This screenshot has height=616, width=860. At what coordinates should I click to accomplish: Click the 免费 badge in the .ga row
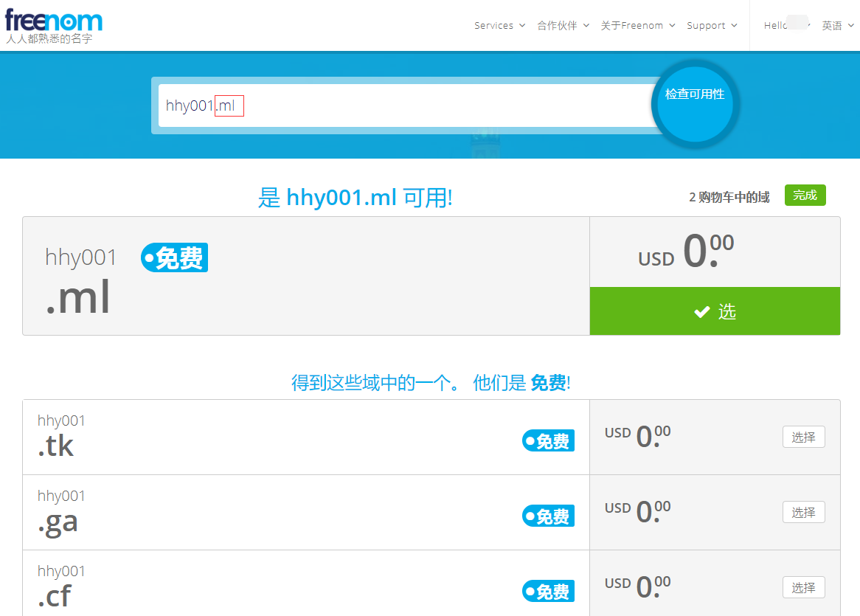coord(549,516)
